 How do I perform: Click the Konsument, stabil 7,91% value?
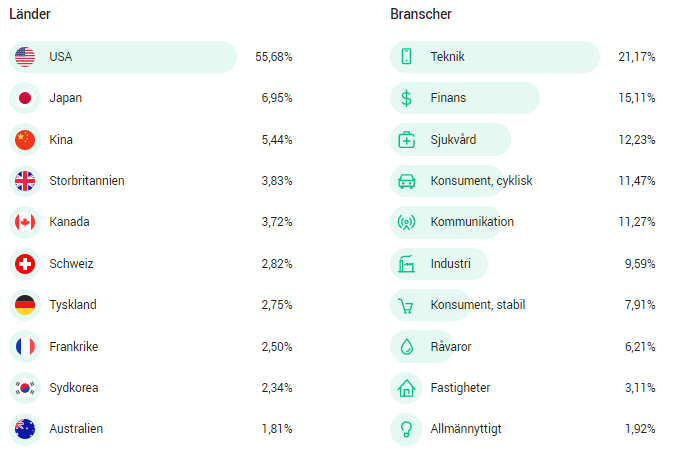[x=637, y=305]
